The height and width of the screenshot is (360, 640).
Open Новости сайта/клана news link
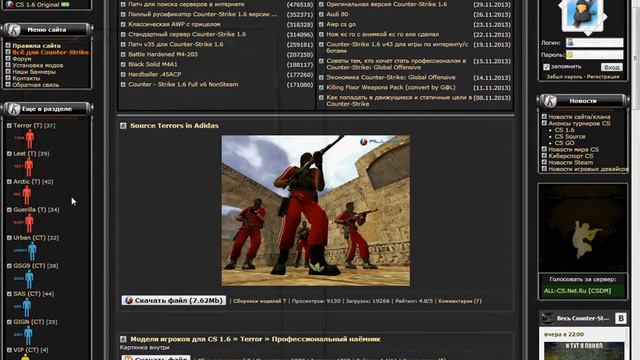pyautogui.click(x=579, y=117)
